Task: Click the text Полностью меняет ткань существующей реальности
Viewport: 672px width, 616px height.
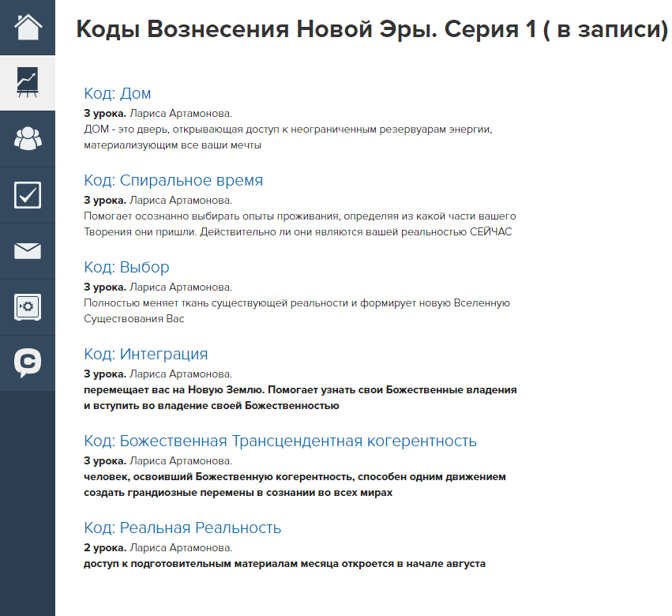Action: (297, 311)
